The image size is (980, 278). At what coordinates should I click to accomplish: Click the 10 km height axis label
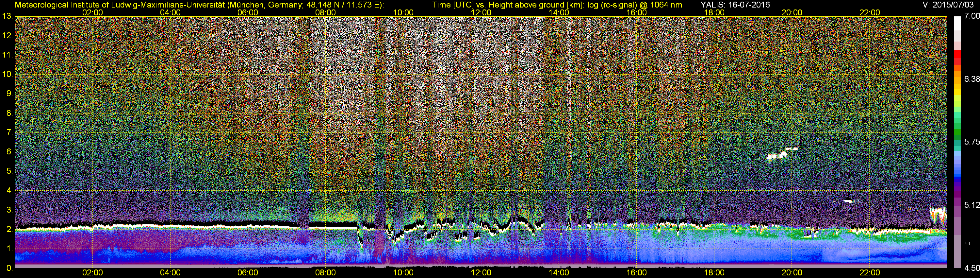click(x=7, y=74)
